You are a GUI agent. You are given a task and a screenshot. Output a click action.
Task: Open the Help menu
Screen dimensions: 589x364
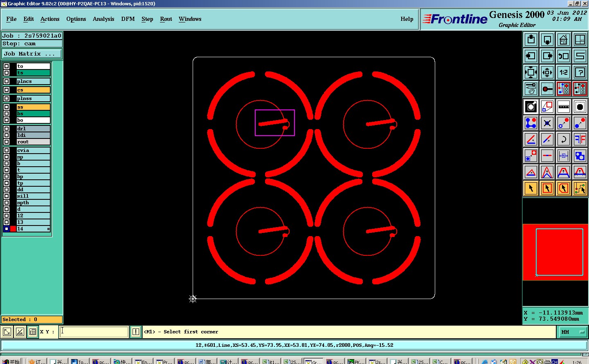pyautogui.click(x=407, y=19)
